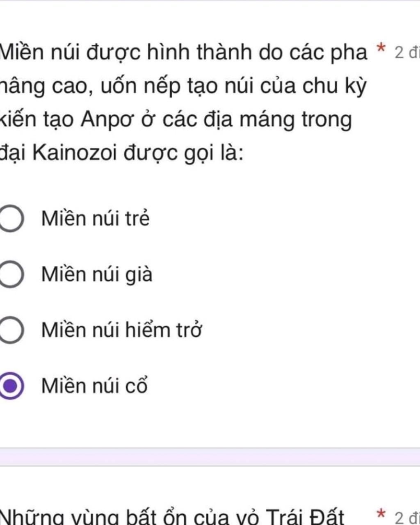Click the points label of the second question
Image resolution: width=420 pixels, height=525 pixels.
[406, 517]
